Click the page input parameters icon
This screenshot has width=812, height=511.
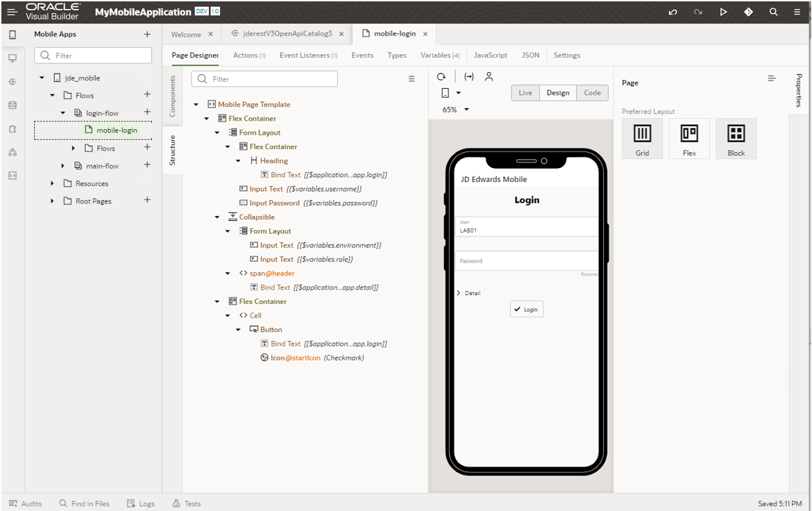(x=468, y=76)
